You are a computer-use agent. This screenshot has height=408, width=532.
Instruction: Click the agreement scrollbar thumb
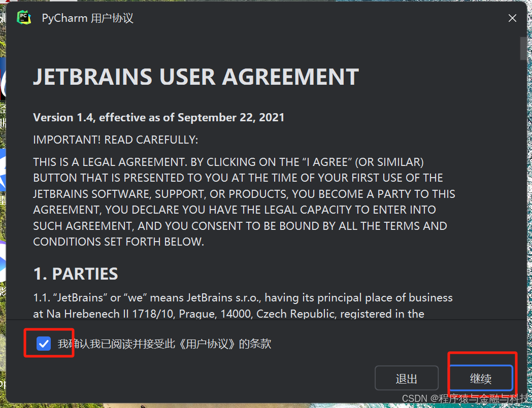coord(523,49)
